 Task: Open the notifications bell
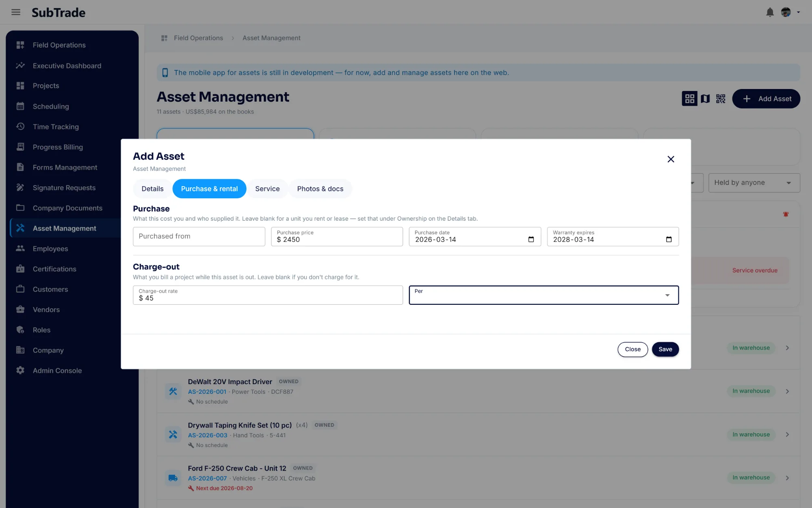(x=770, y=12)
